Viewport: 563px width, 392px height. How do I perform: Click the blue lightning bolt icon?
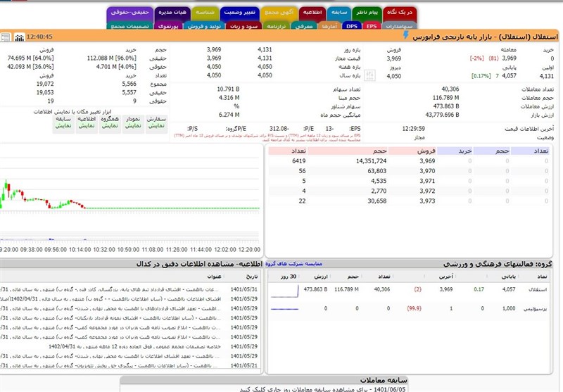[x=405, y=35]
